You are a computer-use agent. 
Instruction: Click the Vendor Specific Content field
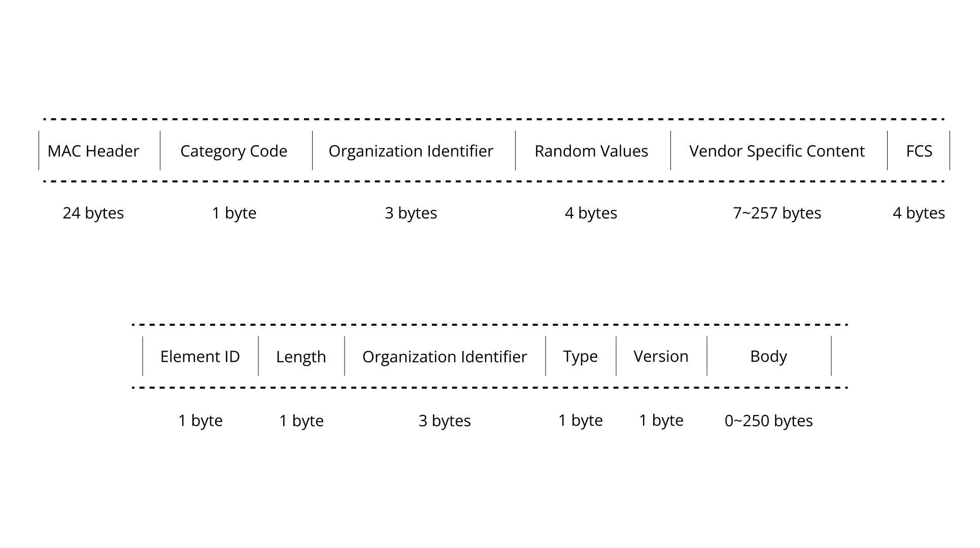[x=776, y=151]
